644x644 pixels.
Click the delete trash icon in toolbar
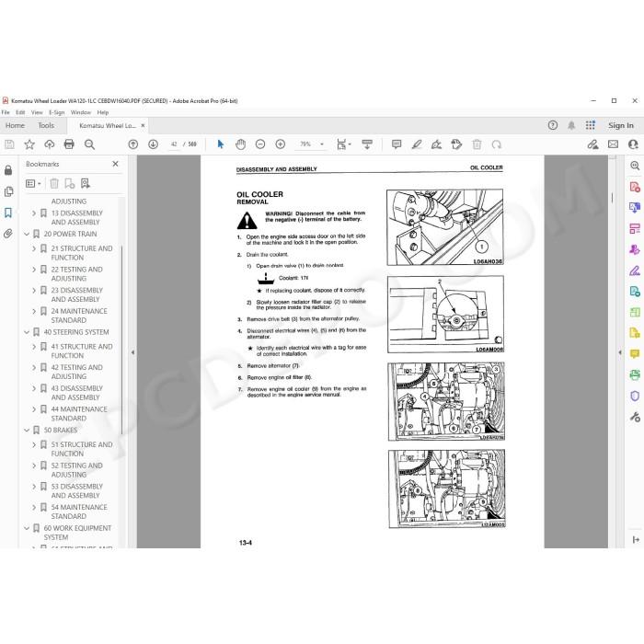pos(477,144)
